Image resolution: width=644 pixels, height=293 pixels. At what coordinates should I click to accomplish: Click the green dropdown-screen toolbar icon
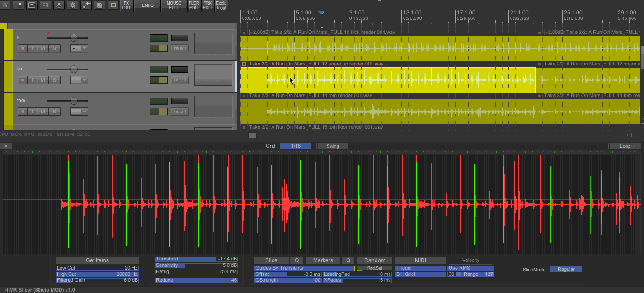(x=32, y=5)
